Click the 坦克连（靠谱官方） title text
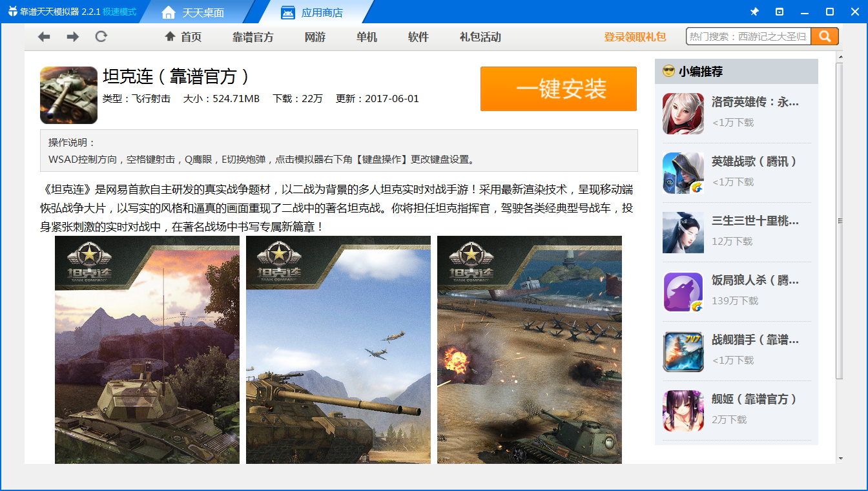The height and width of the screenshot is (491, 868). pyautogui.click(x=176, y=77)
